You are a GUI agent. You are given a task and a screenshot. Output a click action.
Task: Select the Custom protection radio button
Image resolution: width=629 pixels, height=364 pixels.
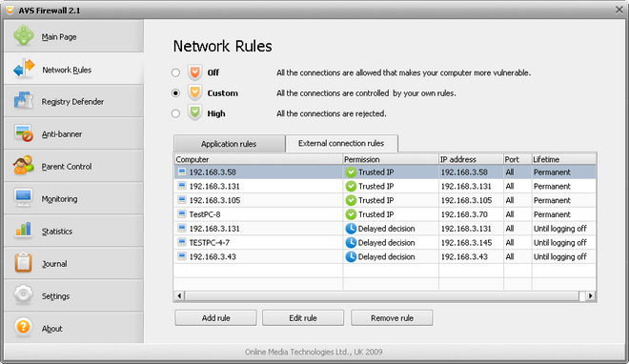coord(175,93)
